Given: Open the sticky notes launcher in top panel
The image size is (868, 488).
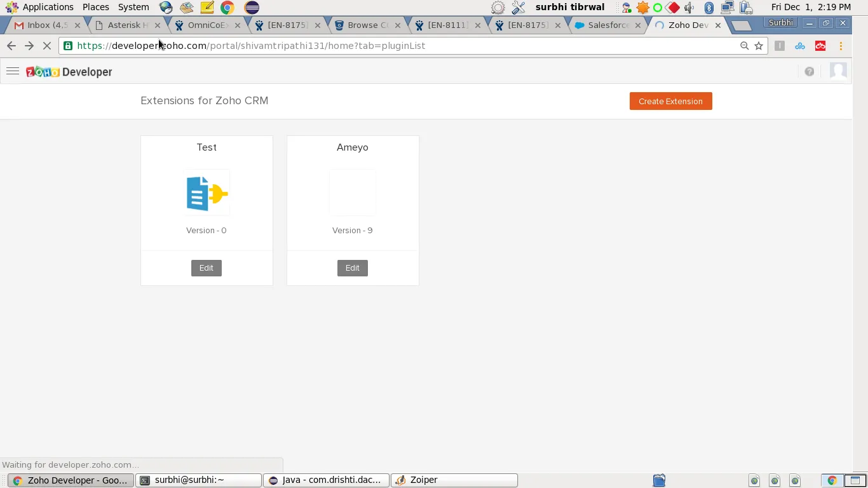Looking at the screenshot, I should click(x=207, y=8).
